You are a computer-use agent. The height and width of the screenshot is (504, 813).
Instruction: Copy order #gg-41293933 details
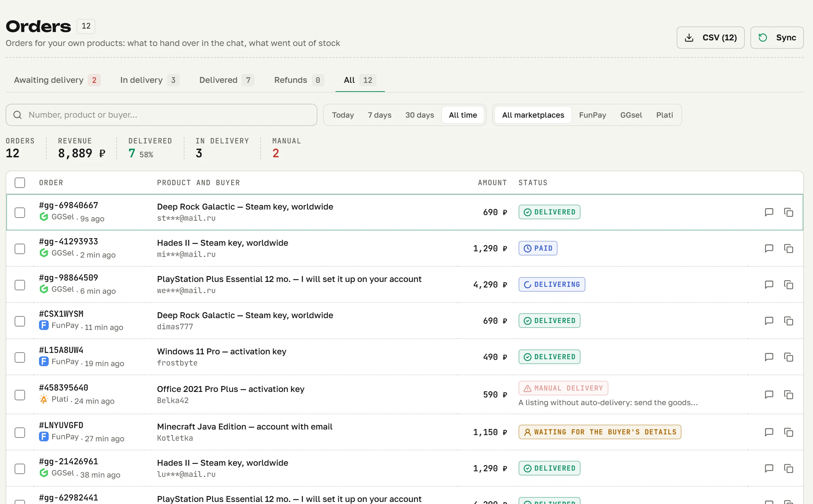tap(788, 249)
